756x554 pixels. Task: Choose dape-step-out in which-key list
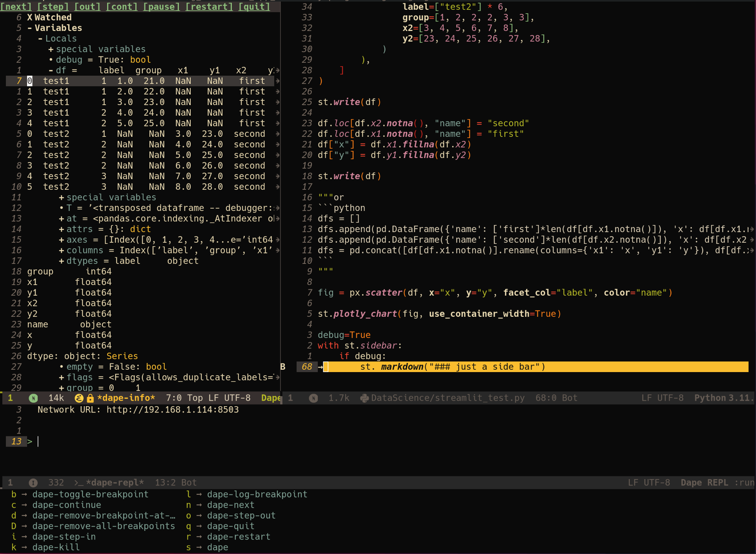pos(241,516)
